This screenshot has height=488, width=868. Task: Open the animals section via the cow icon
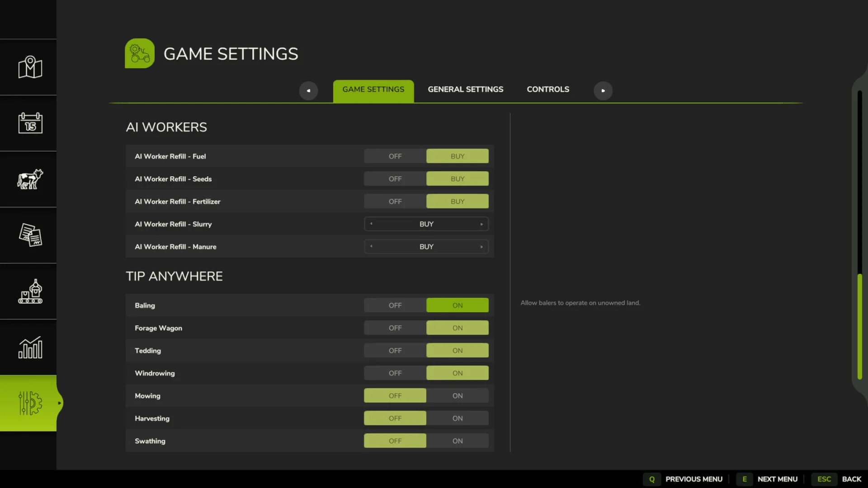[x=29, y=179]
